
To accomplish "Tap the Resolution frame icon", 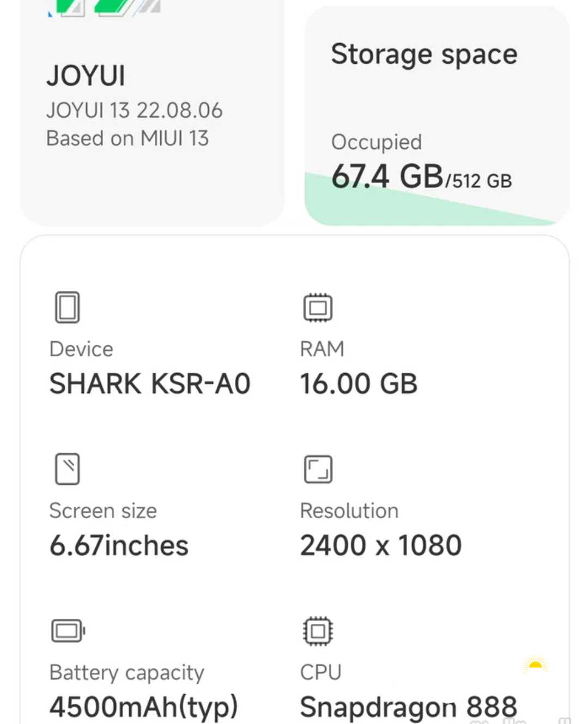I will [318, 469].
